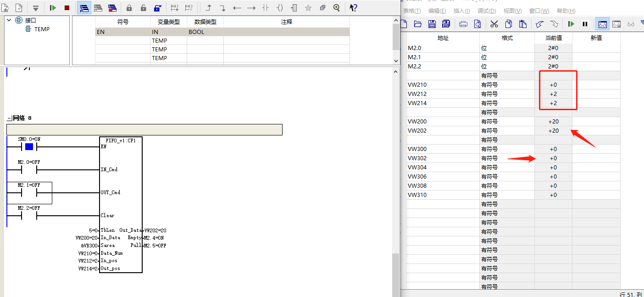Viewport: 644px width, 297px height.
Task: Click the open folder icon in status chart
Action: [417, 24]
